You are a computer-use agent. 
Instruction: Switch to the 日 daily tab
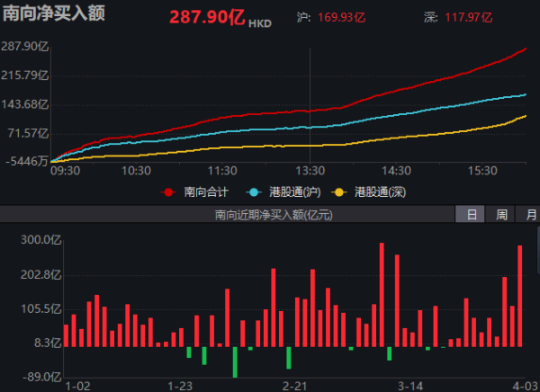(472, 214)
